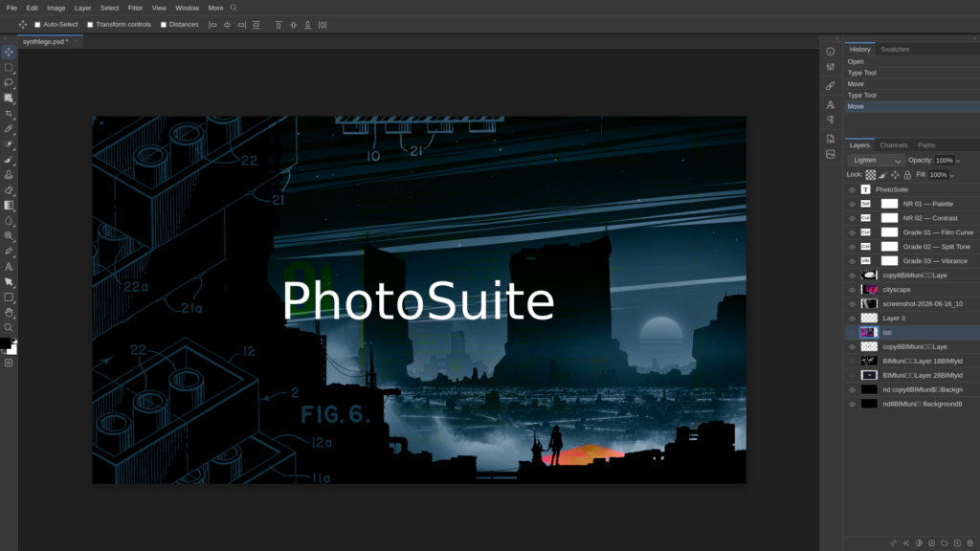The width and height of the screenshot is (980, 551).
Task: Select the Move tool in the toolbox
Action: (x=9, y=52)
